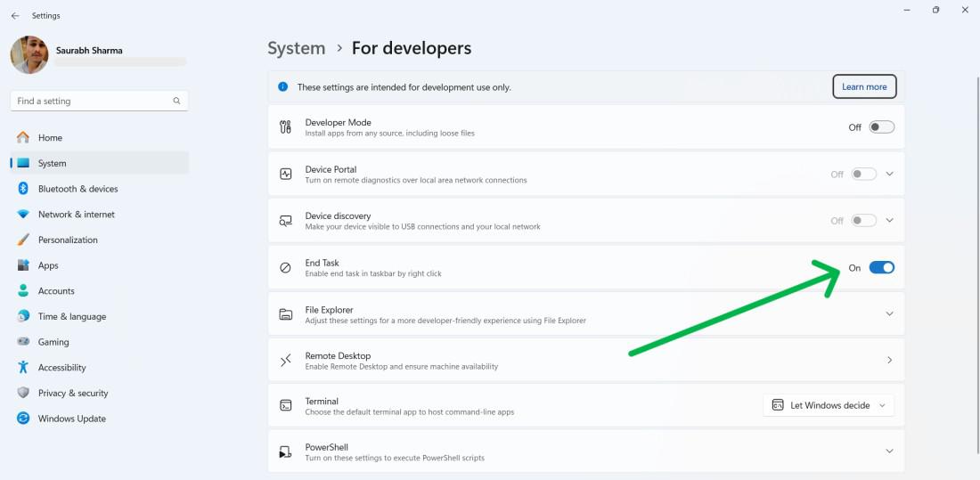
Task: Open the default Terminal app dropdown
Action: point(829,405)
